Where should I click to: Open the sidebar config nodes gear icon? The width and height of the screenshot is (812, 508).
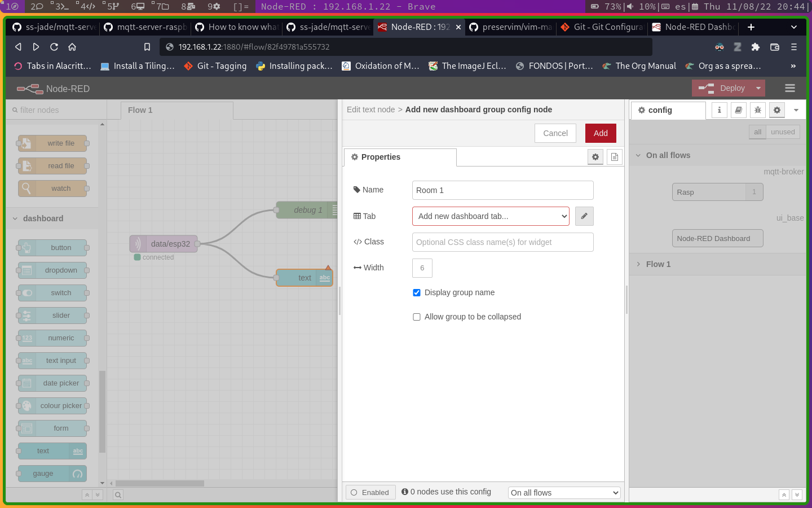(777, 110)
